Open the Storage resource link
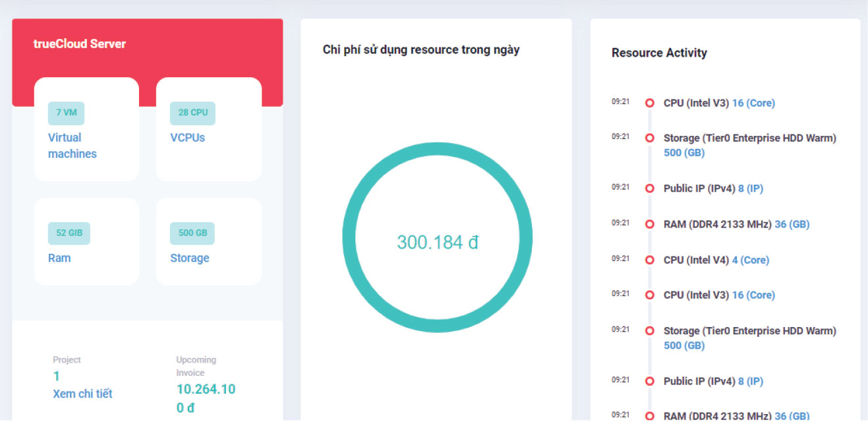868x424 pixels. [x=190, y=258]
